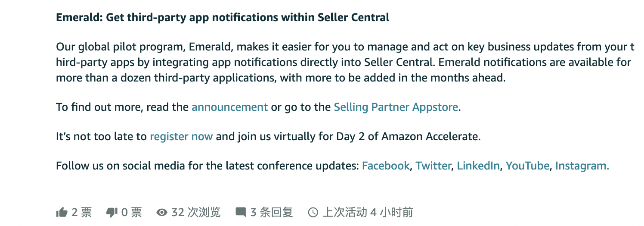
Task: Click the eye views icon
Action: coord(162,212)
